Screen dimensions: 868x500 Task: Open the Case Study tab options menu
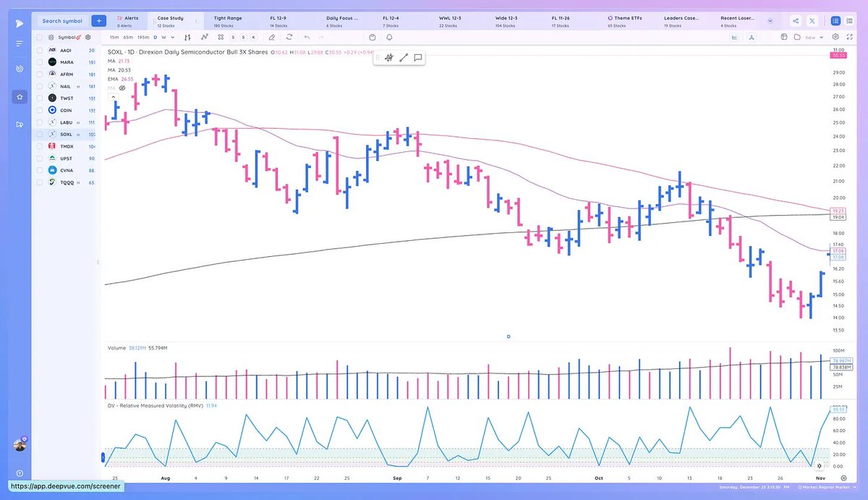click(x=196, y=21)
